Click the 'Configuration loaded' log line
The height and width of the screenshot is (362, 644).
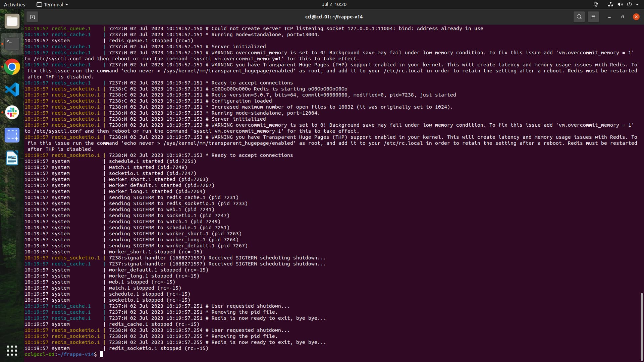241,101
